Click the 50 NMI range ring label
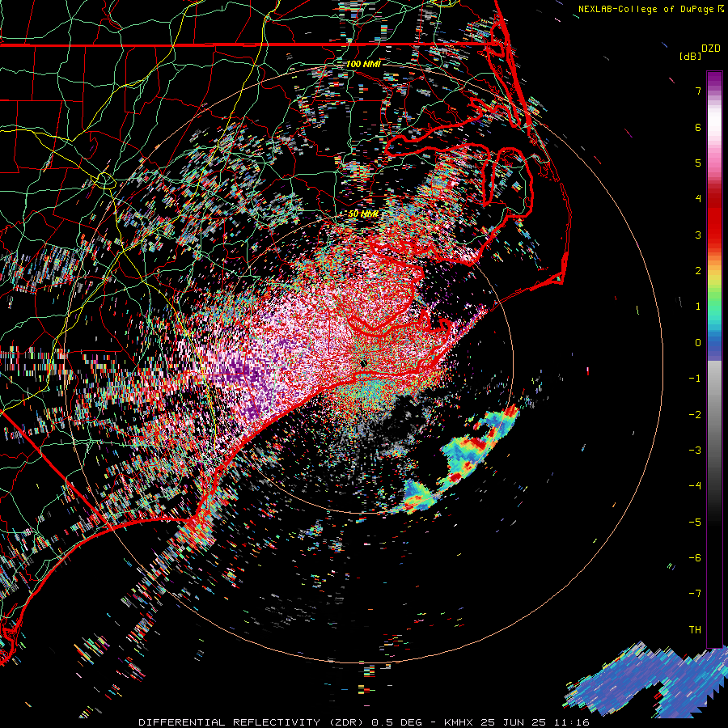 363,214
